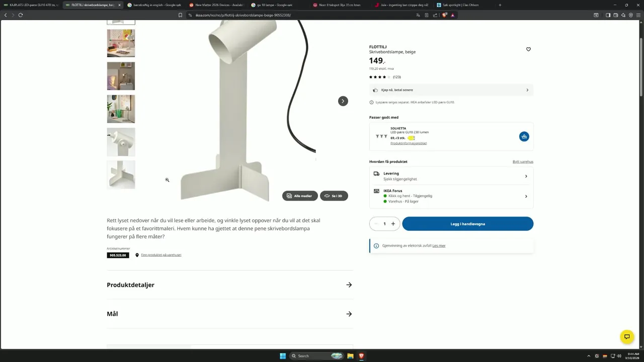Viewport: 644px width, 362px height.
Task: Add FLOTTILJ to favourites with heart icon
Action: 528,49
